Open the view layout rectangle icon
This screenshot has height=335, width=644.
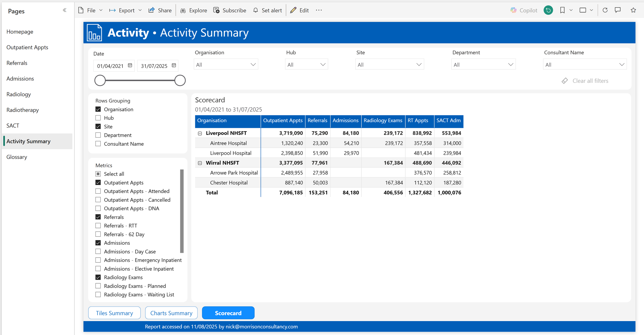coord(583,10)
